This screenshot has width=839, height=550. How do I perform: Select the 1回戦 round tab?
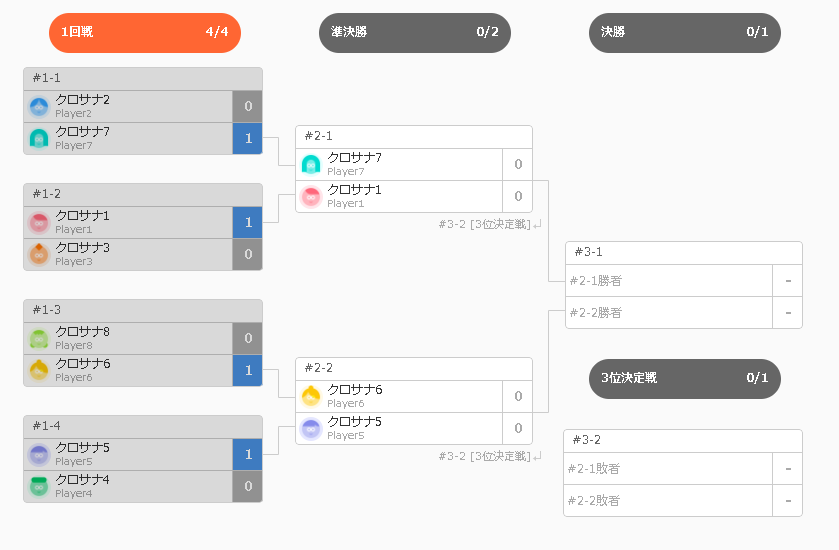tap(145, 33)
